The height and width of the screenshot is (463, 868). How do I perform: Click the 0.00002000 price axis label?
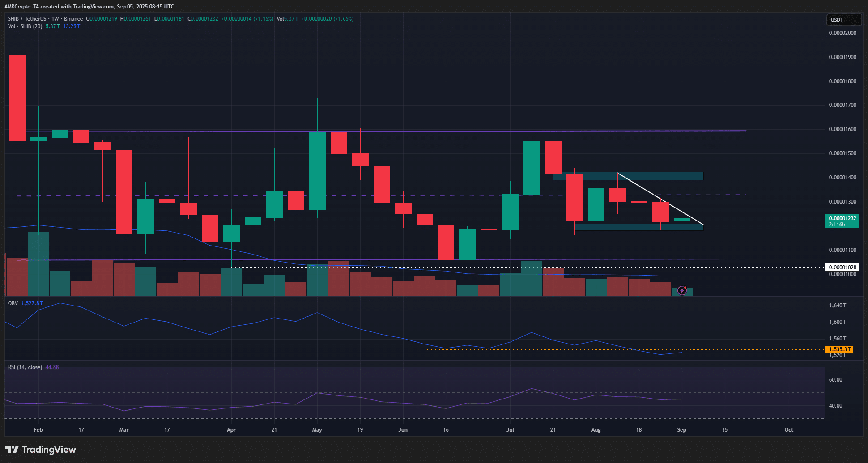point(842,33)
